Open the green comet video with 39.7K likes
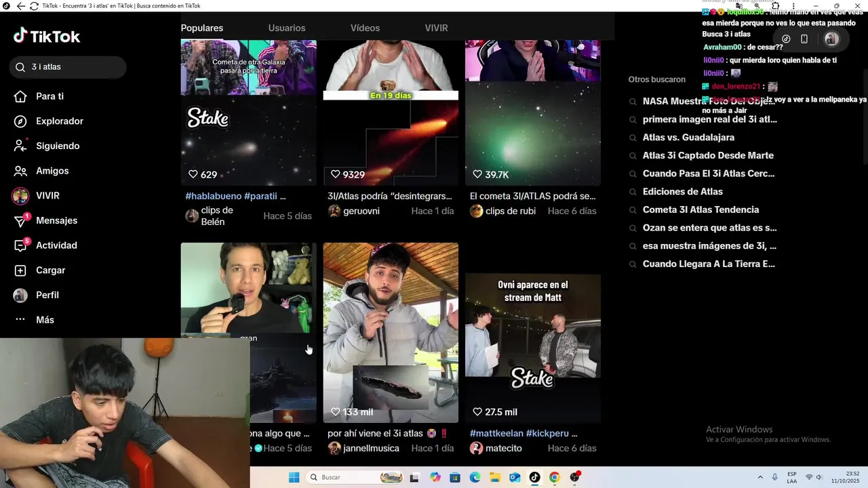This screenshot has height=488, width=868. click(x=533, y=112)
